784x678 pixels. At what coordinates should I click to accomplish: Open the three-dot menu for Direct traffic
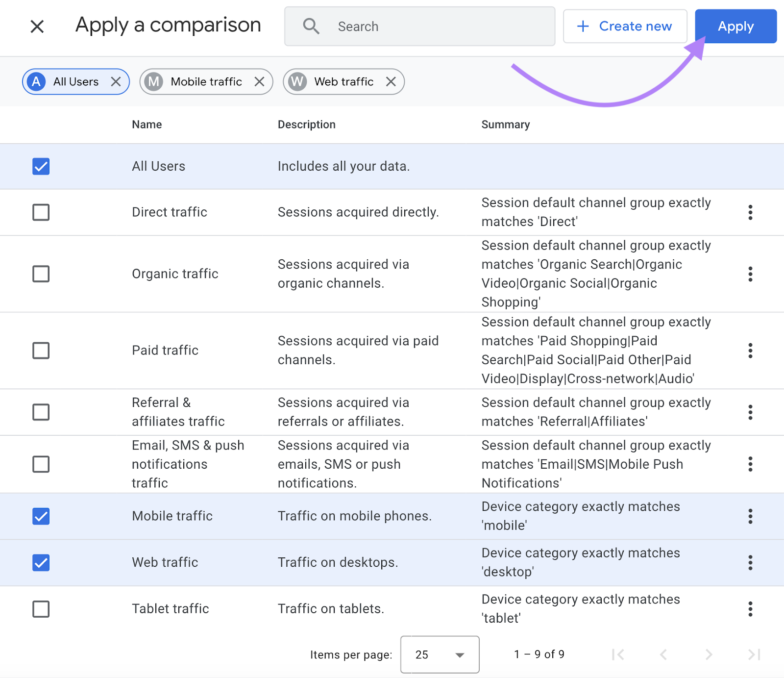[750, 212]
